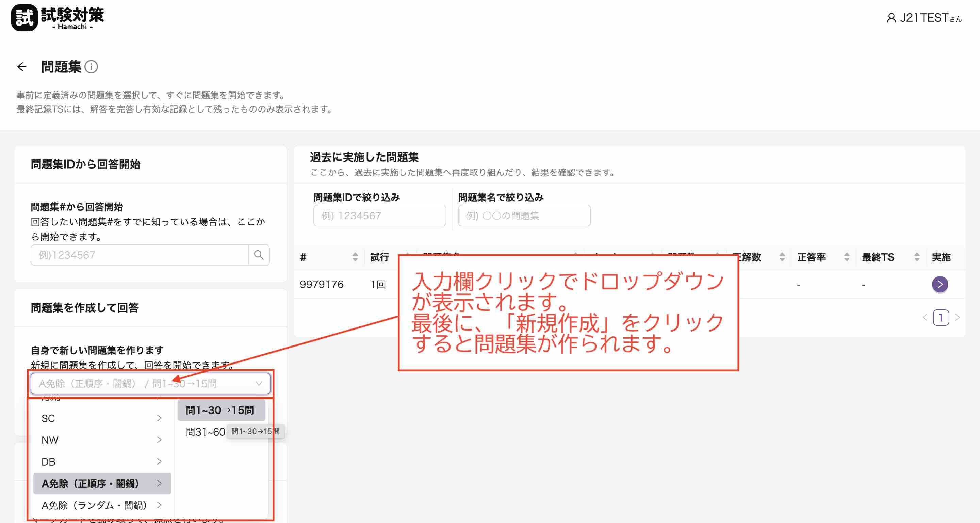Open the A免除 cascader dropdown field

click(x=150, y=384)
